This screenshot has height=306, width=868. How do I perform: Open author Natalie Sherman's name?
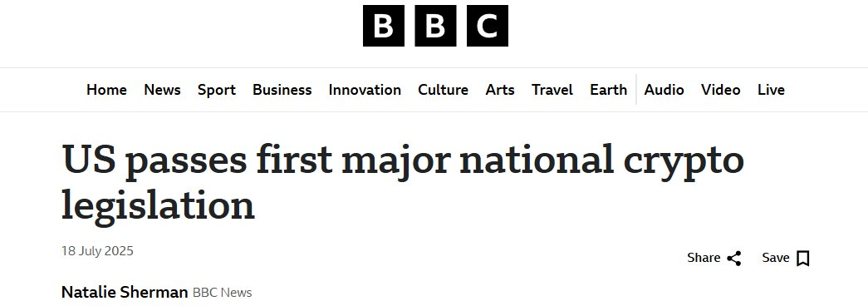[x=125, y=292]
